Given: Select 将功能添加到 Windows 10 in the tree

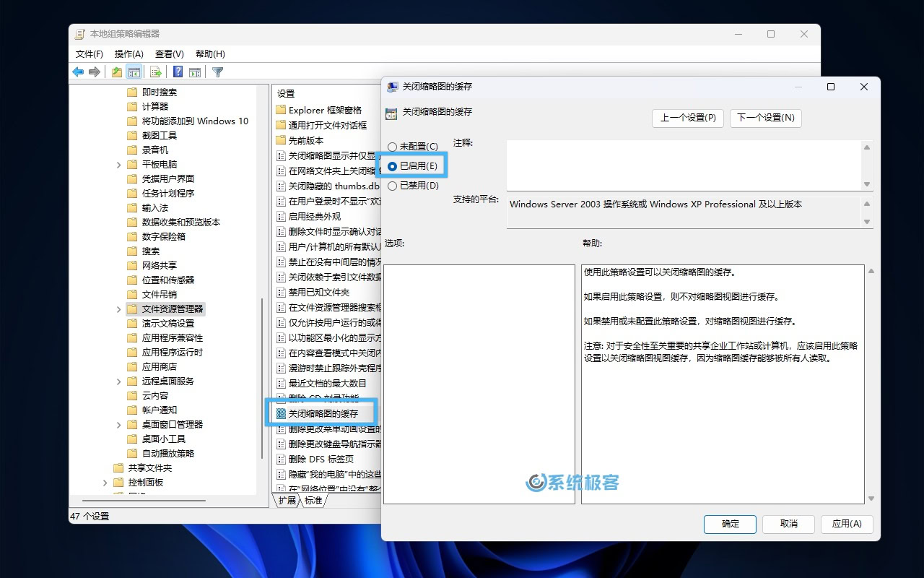Looking at the screenshot, I should [x=195, y=121].
